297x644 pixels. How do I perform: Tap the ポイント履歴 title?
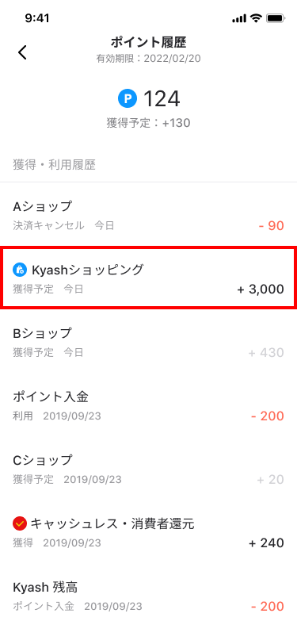coord(149,42)
